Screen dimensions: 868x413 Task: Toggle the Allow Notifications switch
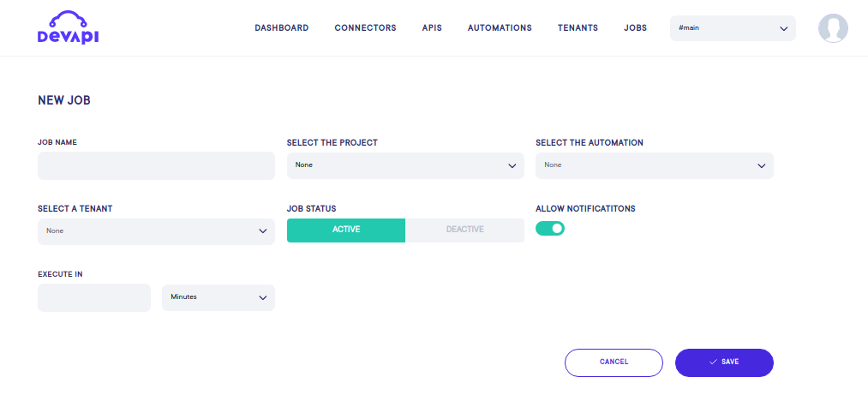(x=550, y=229)
